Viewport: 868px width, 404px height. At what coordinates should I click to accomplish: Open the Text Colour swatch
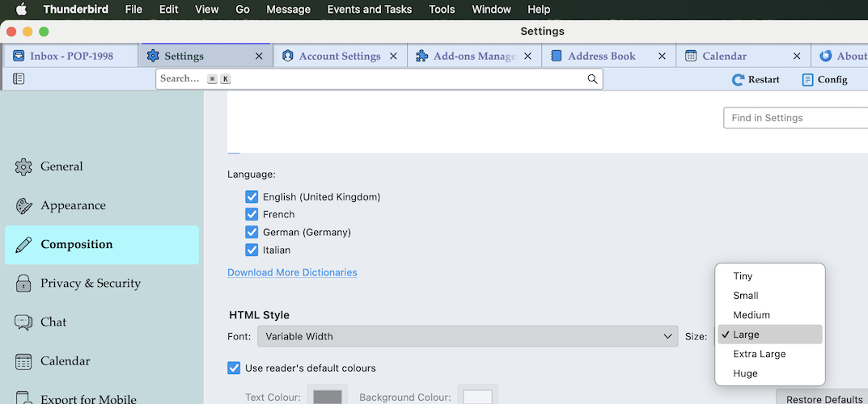pyautogui.click(x=328, y=395)
